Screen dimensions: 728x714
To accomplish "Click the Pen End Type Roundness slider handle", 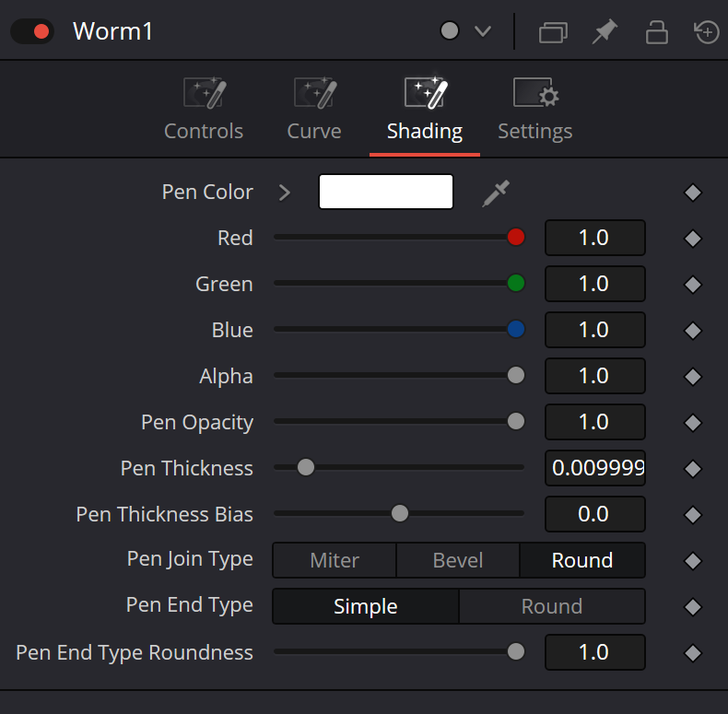I will coord(516,651).
